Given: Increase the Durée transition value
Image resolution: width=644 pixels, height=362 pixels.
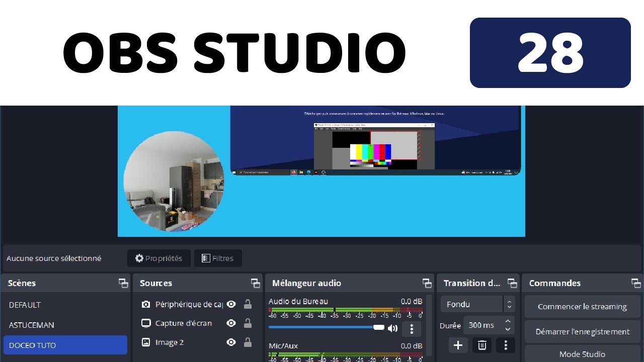Looking at the screenshot, I should 508,321.
